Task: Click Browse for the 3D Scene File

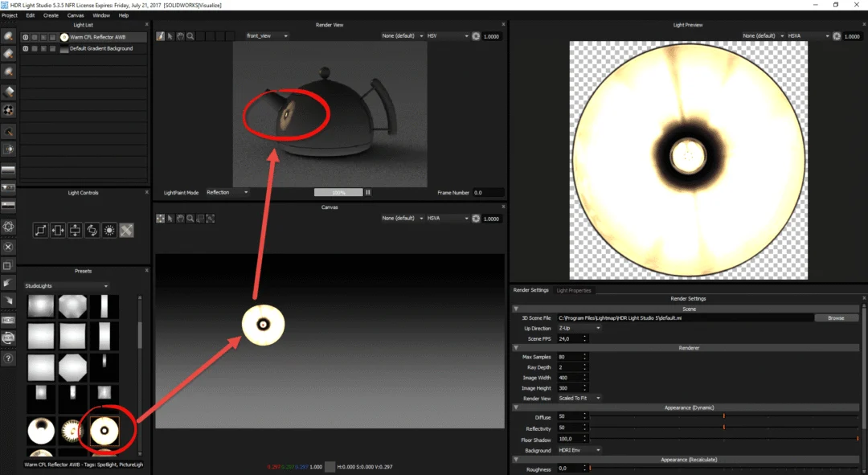Action: pos(836,317)
